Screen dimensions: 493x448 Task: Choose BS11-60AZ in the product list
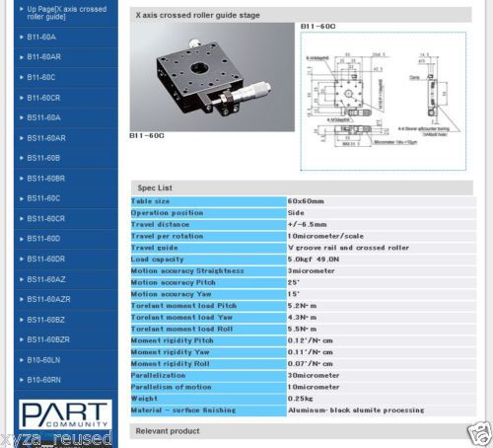point(46,279)
